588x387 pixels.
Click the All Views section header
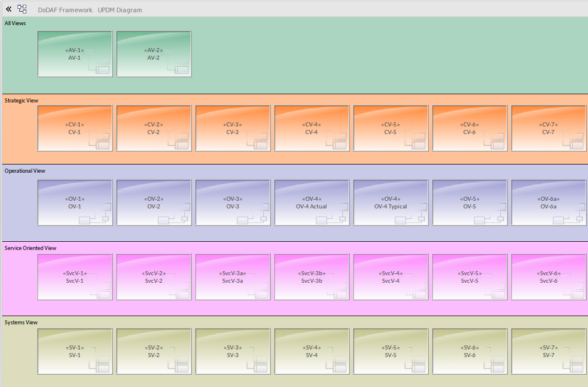coord(15,23)
